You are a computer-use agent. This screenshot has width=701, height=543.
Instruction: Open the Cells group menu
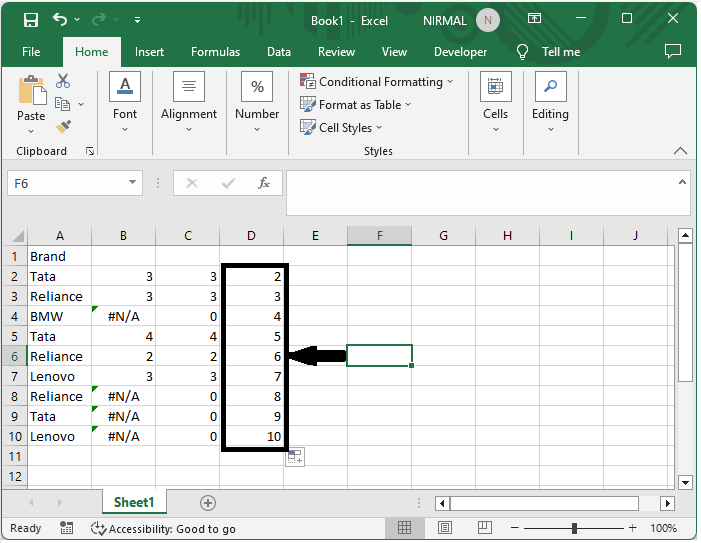495,102
